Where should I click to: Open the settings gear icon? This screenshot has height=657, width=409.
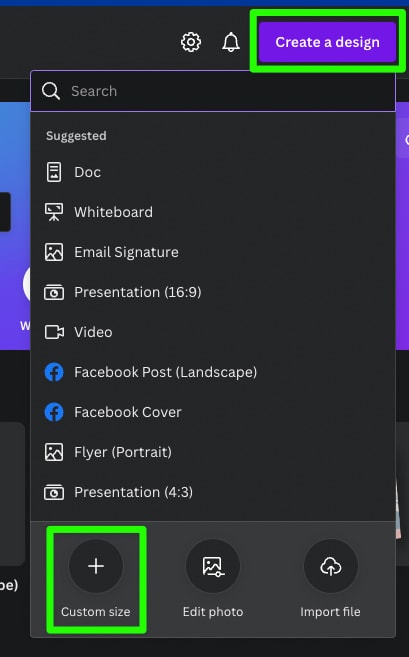point(191,42)
